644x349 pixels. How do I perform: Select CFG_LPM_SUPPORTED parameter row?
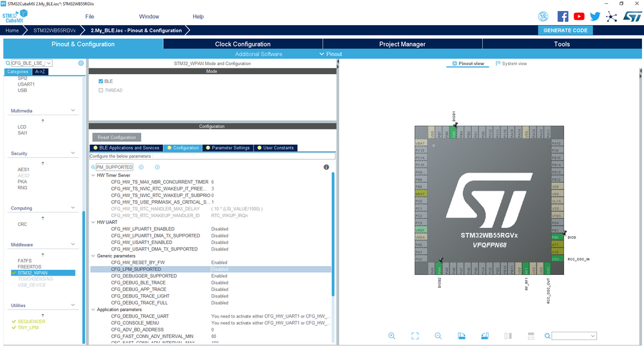[211, 269]
